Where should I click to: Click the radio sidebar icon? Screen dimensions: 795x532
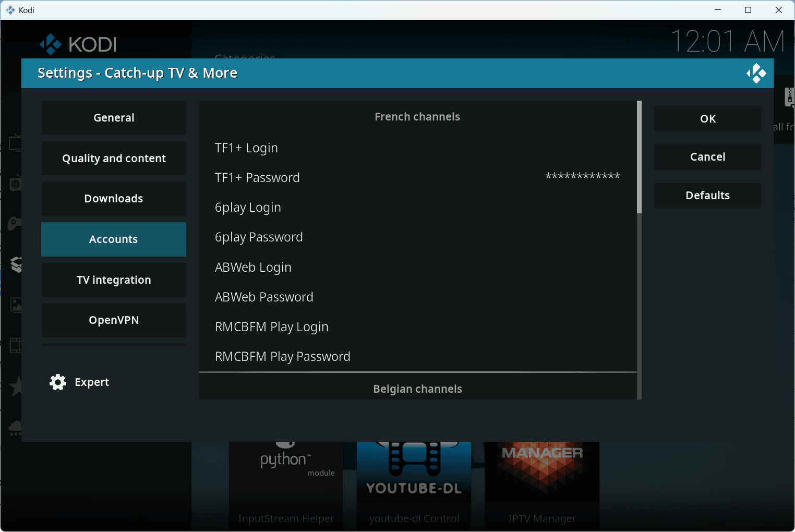[16, 183]
